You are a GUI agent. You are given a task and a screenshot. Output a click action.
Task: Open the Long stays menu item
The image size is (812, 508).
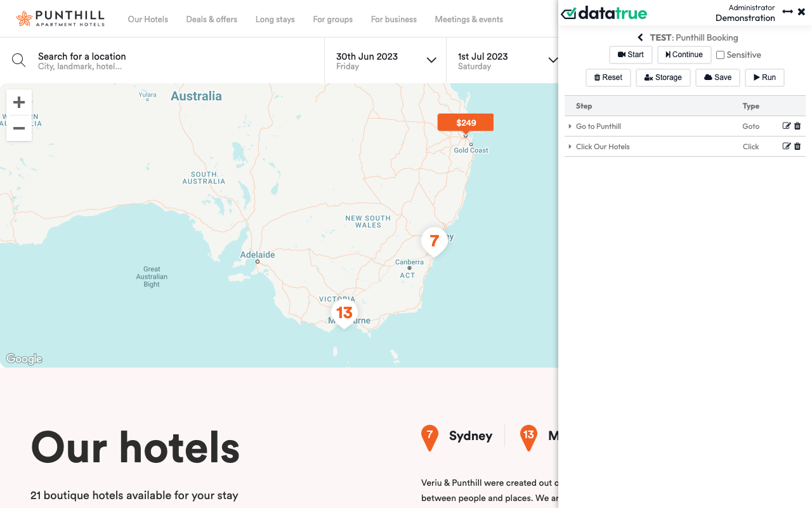[x=275, y=19]
